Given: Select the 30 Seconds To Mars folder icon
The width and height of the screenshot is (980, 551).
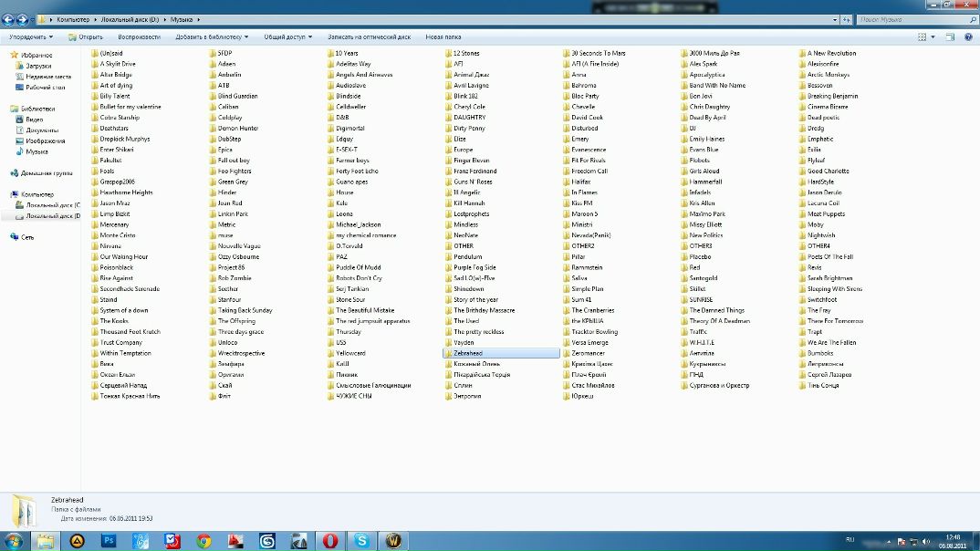Looking at the screenshot, I should click(x=567, y=53).
